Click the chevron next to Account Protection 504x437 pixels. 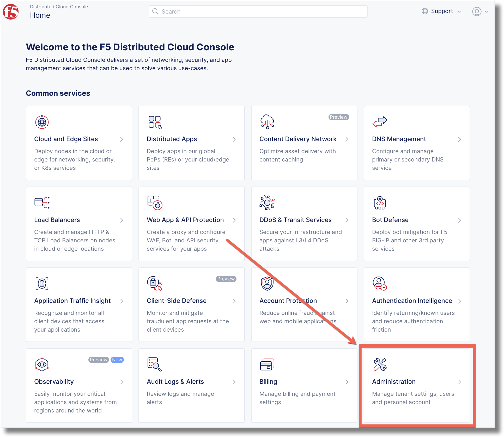point(347,301)
